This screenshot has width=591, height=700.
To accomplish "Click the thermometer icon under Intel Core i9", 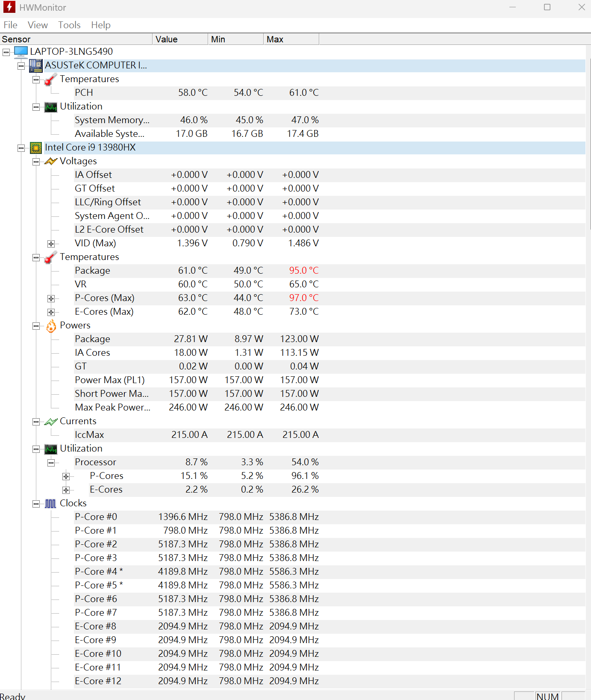I will click(x=51, y=257).
